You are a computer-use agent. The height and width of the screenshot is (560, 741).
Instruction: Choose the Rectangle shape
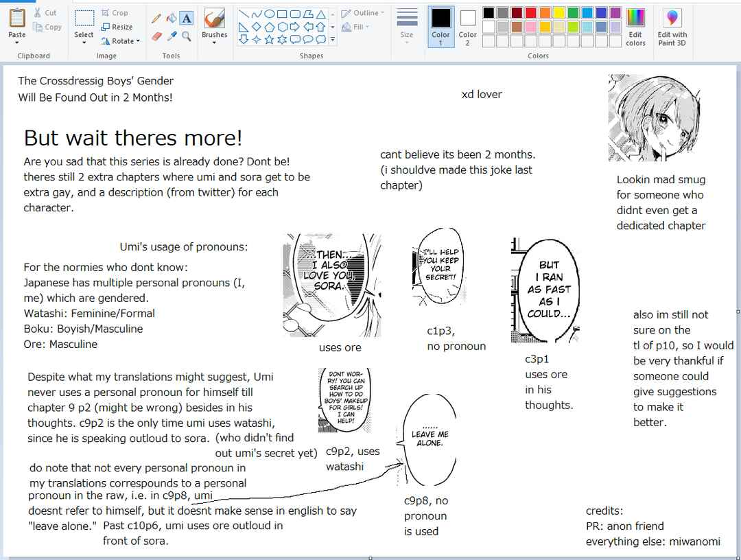(x=282, y=14)
